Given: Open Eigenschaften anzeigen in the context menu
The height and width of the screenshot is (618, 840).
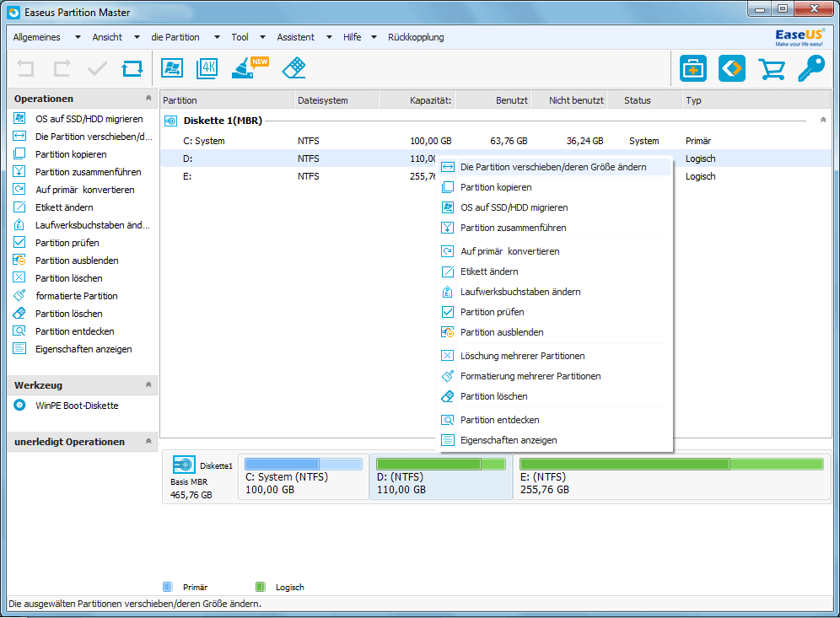Looking at the screenshot, I should 555,440.
